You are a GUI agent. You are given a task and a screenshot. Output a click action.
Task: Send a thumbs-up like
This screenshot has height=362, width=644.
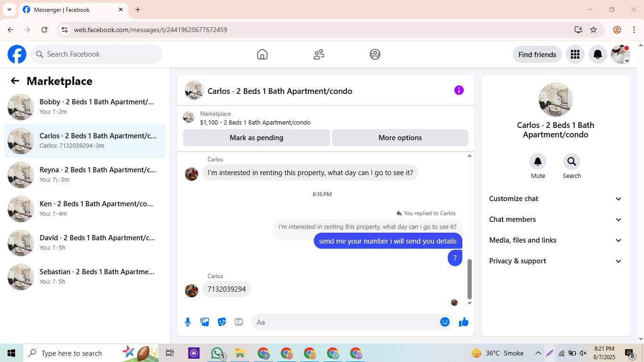[x=464, y=322]
